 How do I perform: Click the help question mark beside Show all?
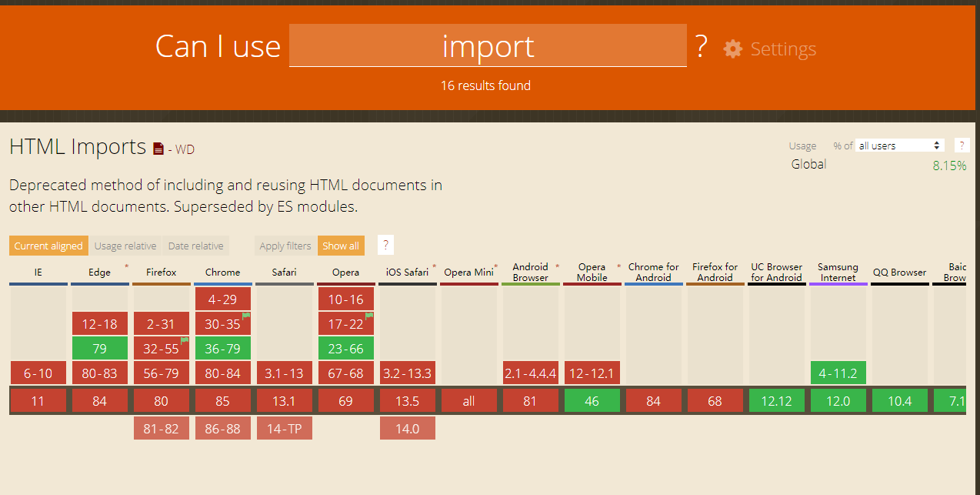386,246
